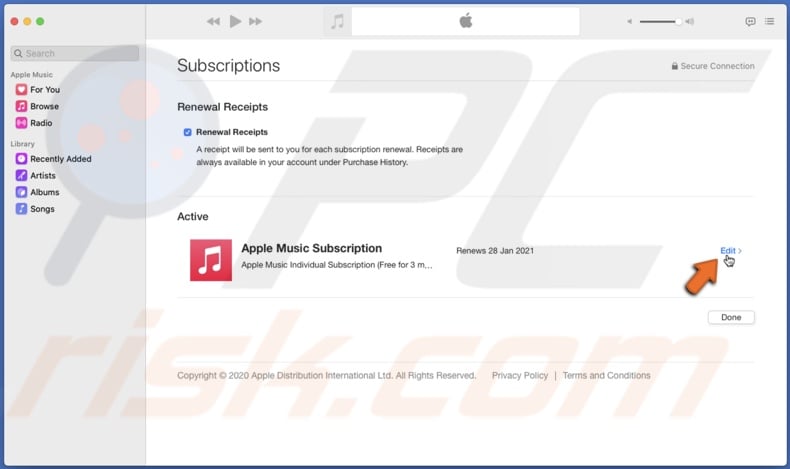
Task: Click the 'Renews 28 Jan 2021' text
Action: 495,250
